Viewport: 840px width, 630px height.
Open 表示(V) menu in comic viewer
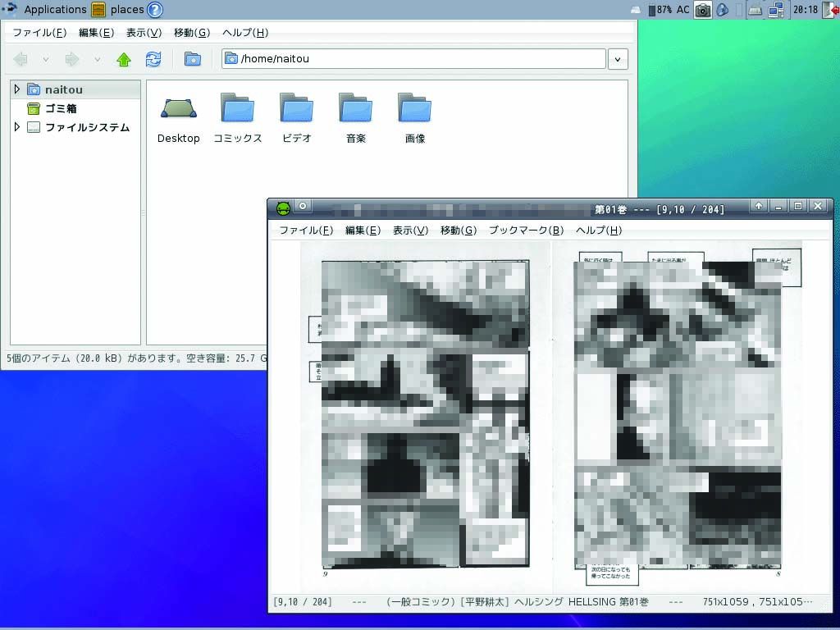[410, 231]
